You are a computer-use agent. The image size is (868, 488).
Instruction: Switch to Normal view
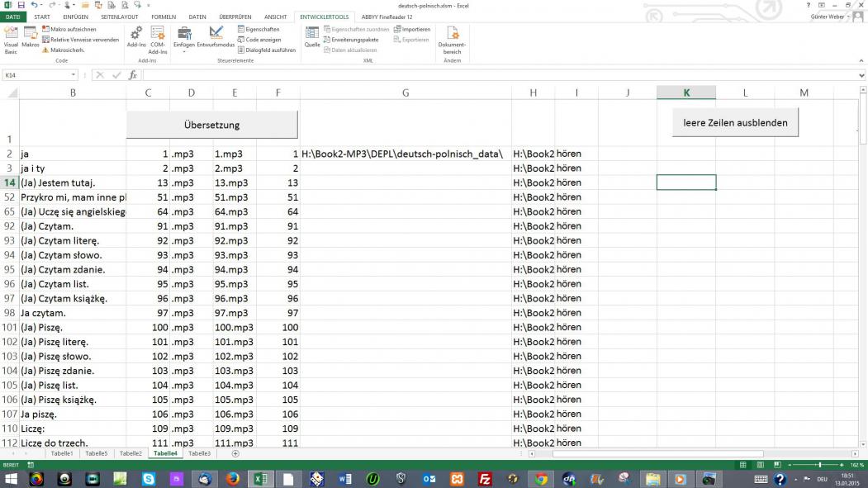click(743, 465)
